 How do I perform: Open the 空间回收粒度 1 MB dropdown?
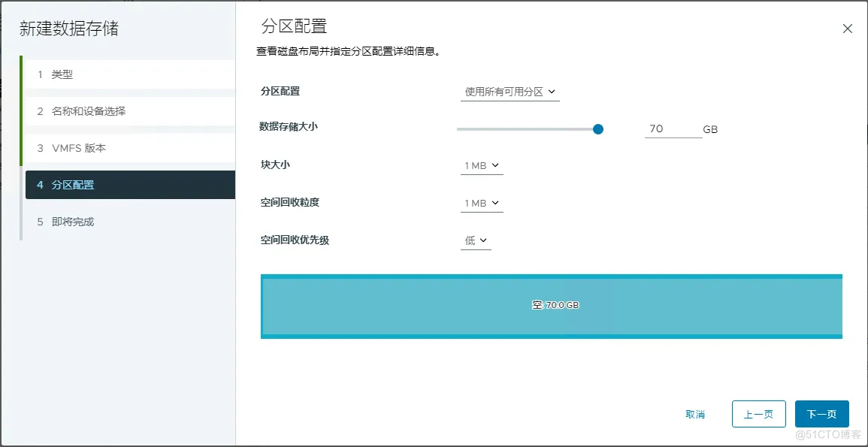point(482,203)
